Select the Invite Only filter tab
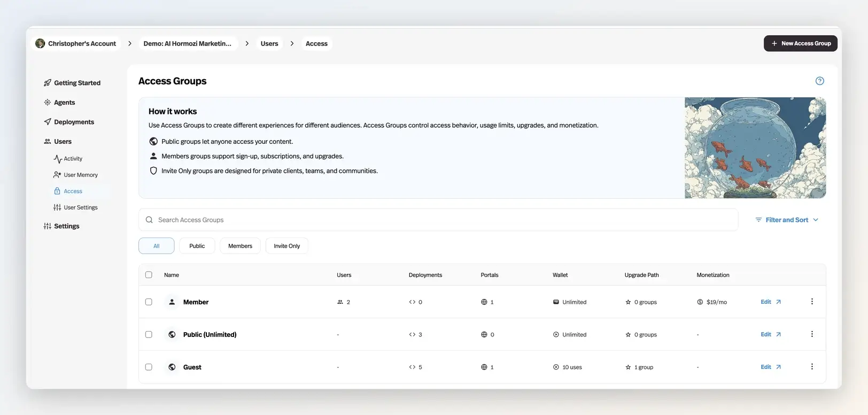This screenshot has height=415, width=868. (287, 246)
